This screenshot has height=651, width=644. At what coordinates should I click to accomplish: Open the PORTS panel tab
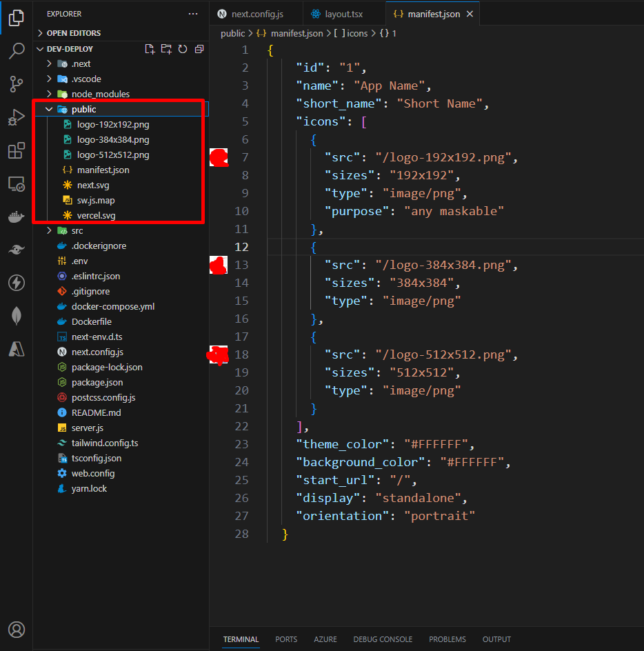pos(286,639)
